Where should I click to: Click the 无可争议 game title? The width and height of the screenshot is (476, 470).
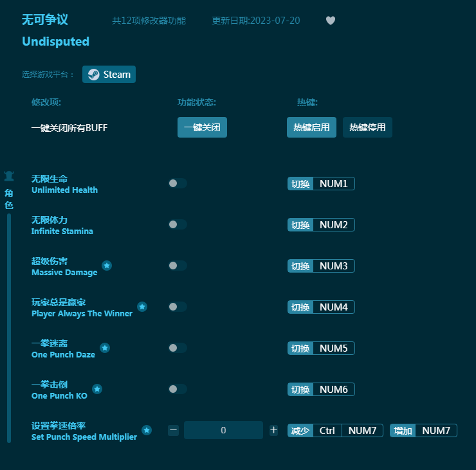pos(45,20)
